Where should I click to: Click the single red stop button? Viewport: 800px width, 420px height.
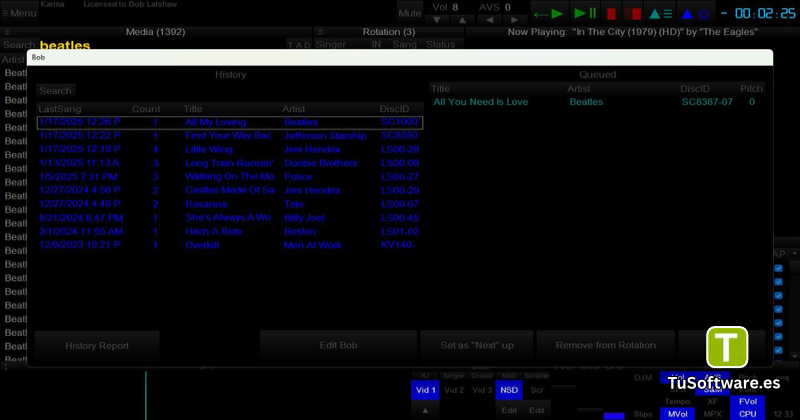(x=611, y=14)
